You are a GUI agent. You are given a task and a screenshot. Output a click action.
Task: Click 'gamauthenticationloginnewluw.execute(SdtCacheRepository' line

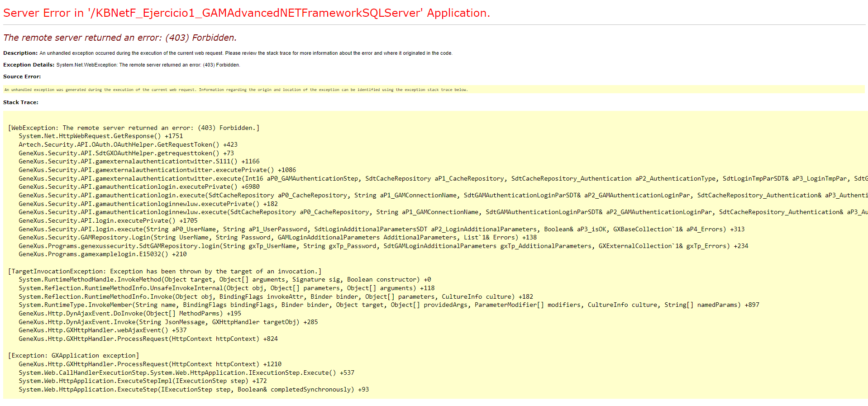tap(443, 212)
